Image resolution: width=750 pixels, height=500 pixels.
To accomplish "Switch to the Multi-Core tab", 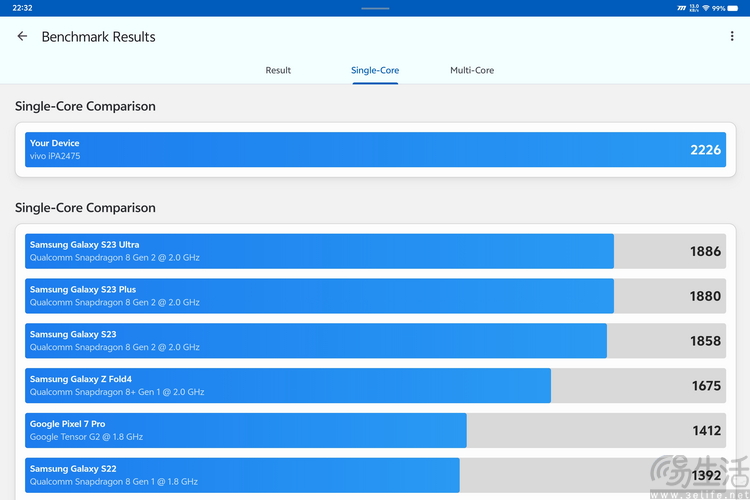I will click(x=472, y=70).
